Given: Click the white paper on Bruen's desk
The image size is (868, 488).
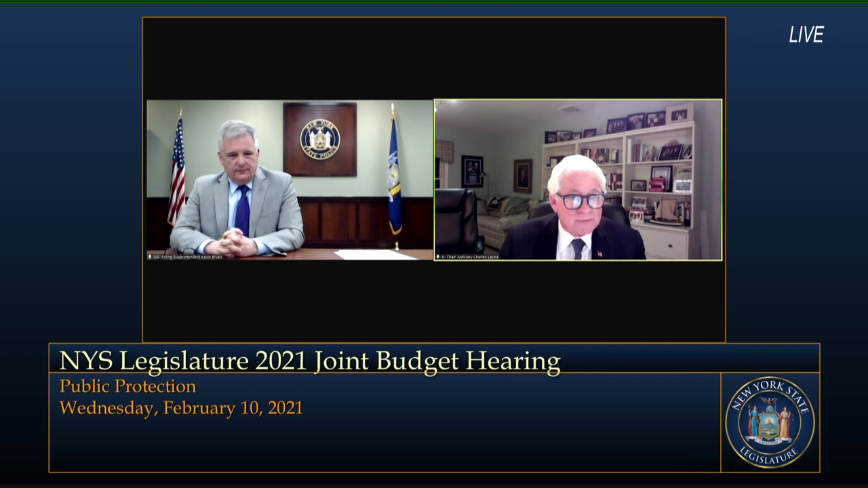Looking at the screenshot, I should 375,255.
